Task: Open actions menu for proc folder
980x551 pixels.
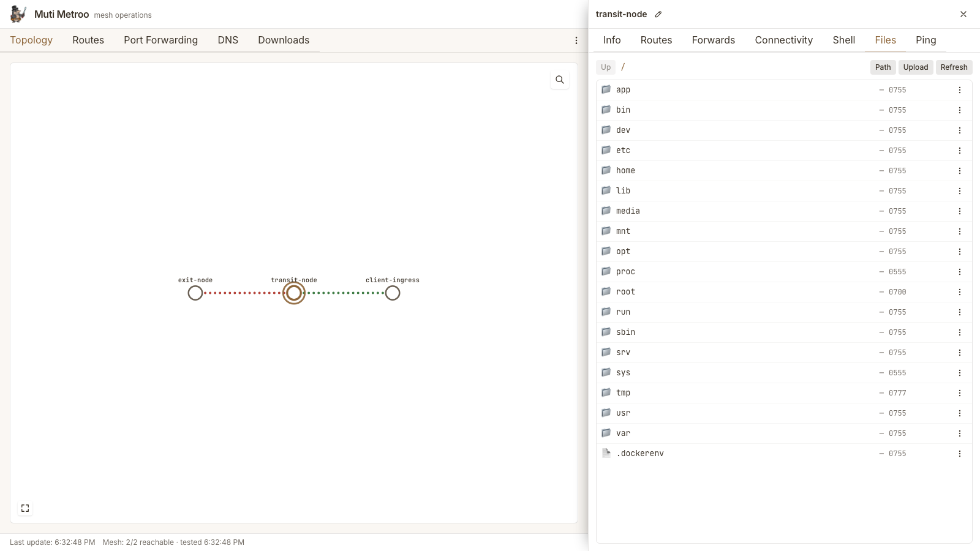Action: pyautogui.click(x=960, y=272)
